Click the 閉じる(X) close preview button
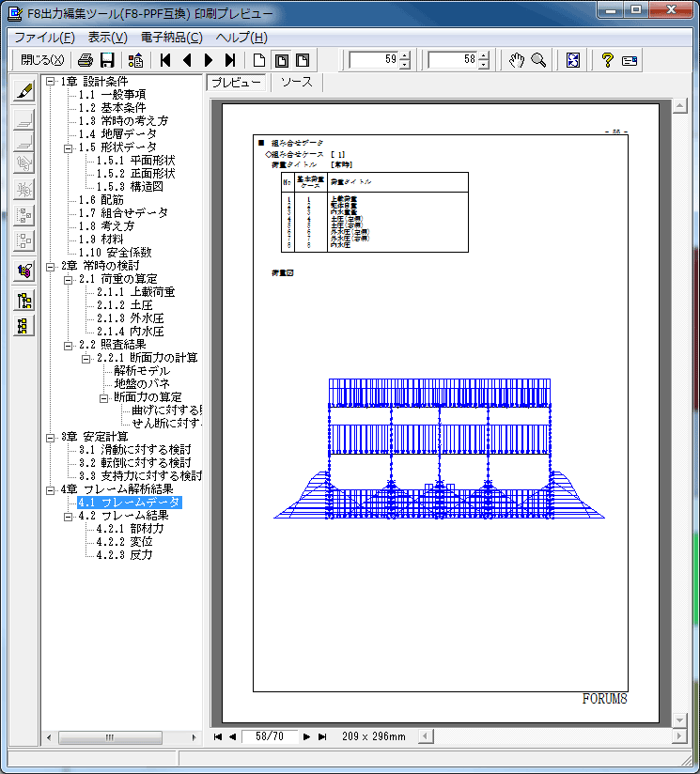 (42, 60)
